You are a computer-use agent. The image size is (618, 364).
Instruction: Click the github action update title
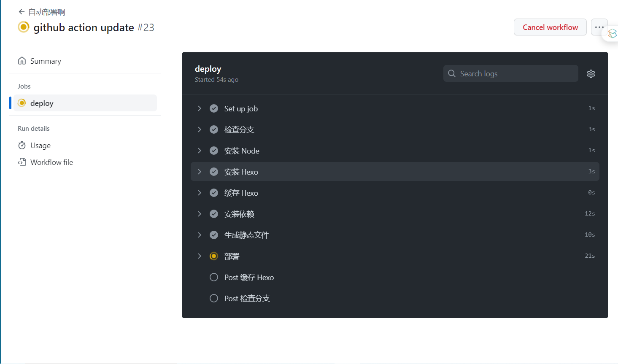[x=84, y=27]
